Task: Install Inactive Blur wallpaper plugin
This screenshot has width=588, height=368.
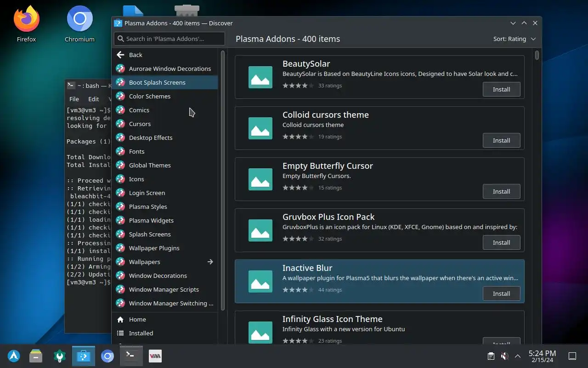Action: 501,293
